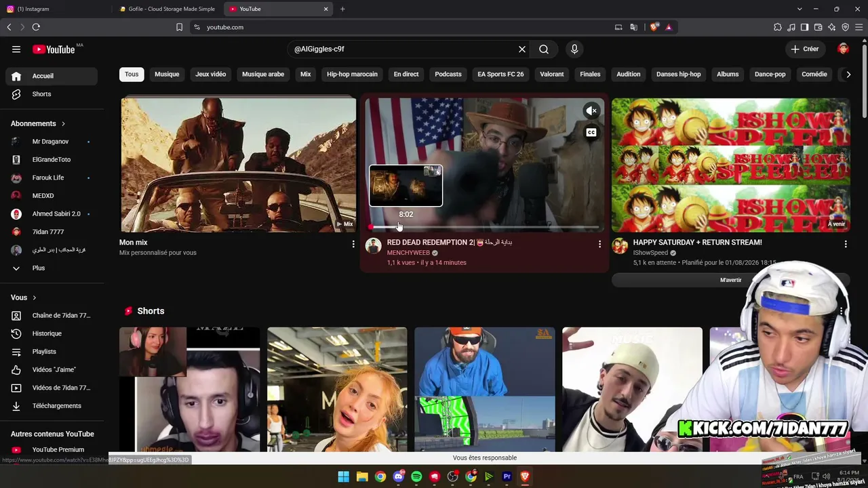868x488 pixels.
Task: Open the browser extensions puzzle icon
Action: 778,27
